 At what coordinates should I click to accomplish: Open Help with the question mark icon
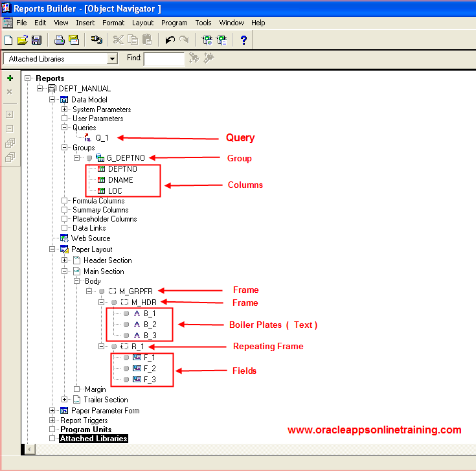click(x=244, y=40)
